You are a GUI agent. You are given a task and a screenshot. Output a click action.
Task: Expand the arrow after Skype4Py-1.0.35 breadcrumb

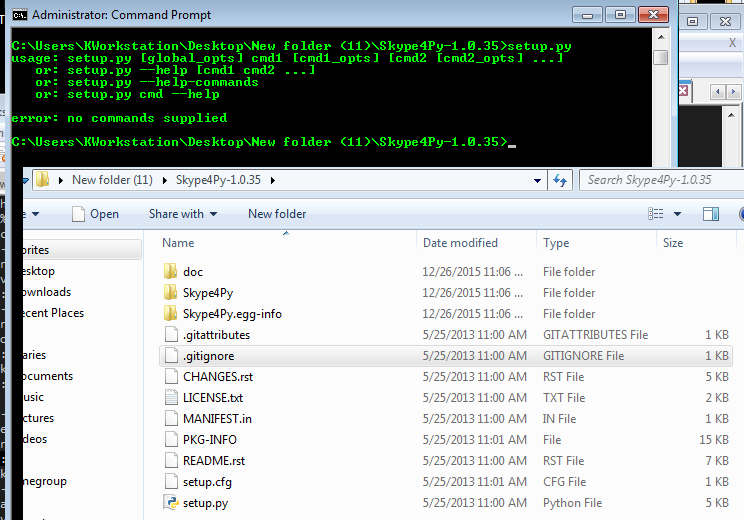point(273,180)
